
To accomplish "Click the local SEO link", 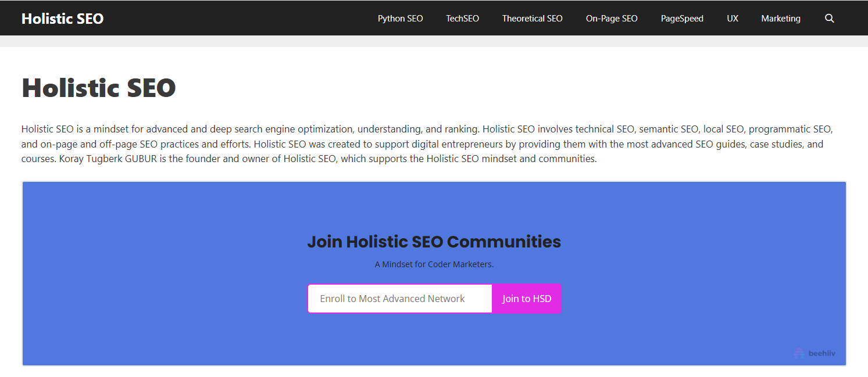I will pyautogui.click(x=723, y=128).
